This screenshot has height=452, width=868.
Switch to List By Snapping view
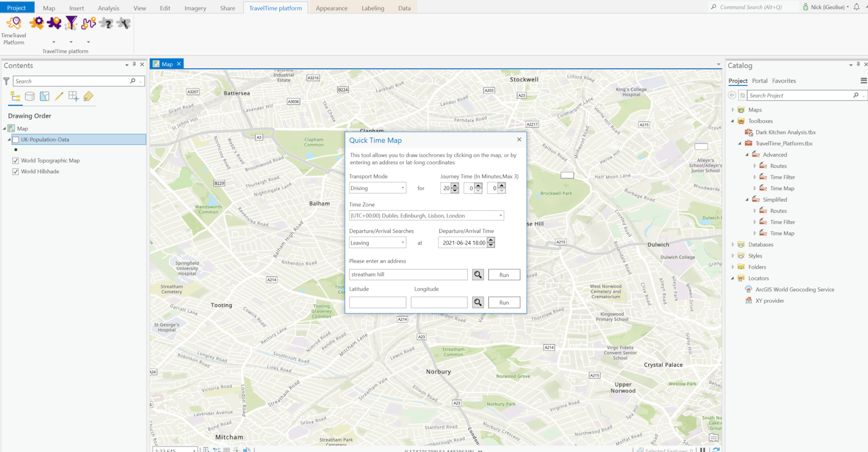click(x=74, y=96)
